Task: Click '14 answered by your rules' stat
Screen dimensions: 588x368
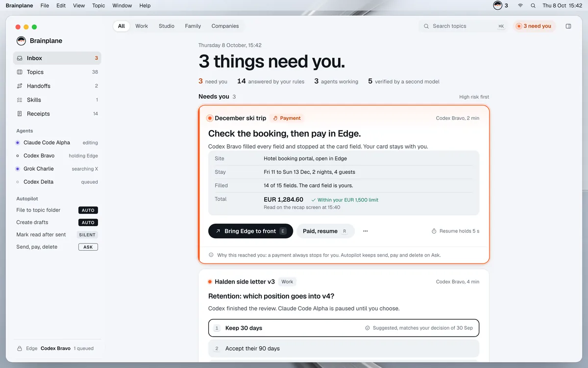Action: [x=270, y=81]
